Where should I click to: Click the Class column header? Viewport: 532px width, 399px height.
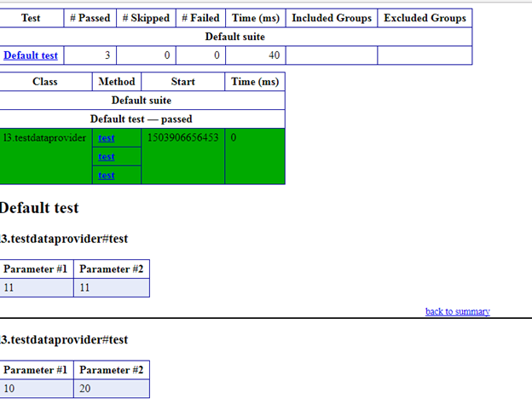(x=45, y=82)
